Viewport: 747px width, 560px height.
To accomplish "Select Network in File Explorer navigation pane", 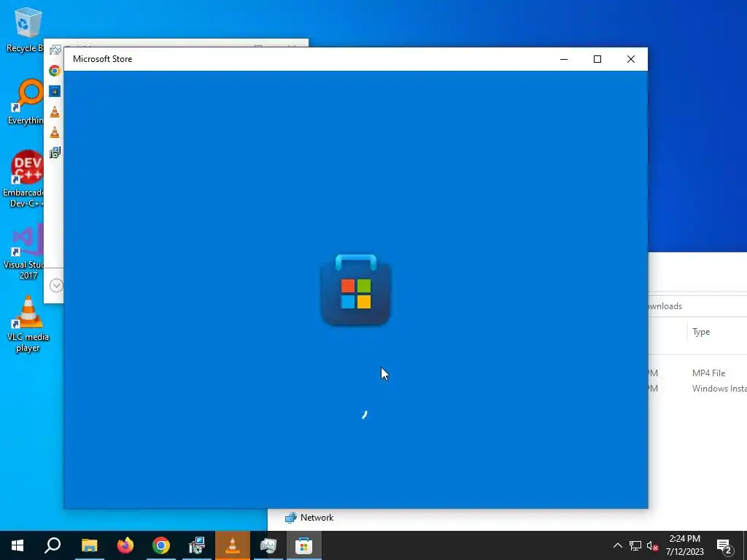I will [x=309, y=518].
